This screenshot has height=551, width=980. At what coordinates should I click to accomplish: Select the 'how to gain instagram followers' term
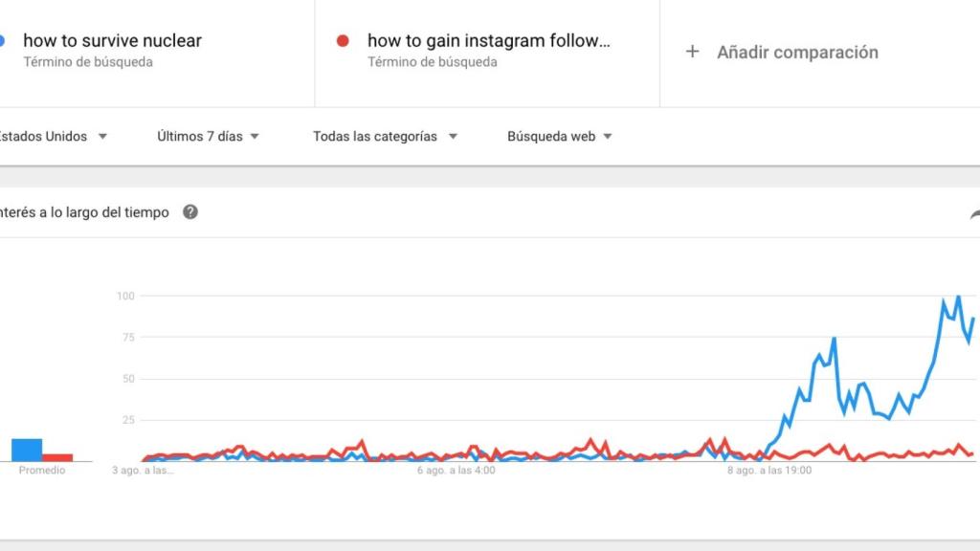click(488, 41)
